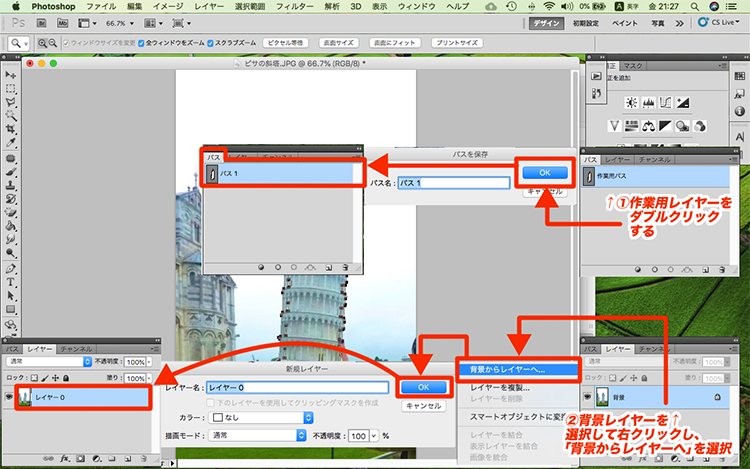Toggle 全ウィンドウをズーム checkbox

click(141, 43)
